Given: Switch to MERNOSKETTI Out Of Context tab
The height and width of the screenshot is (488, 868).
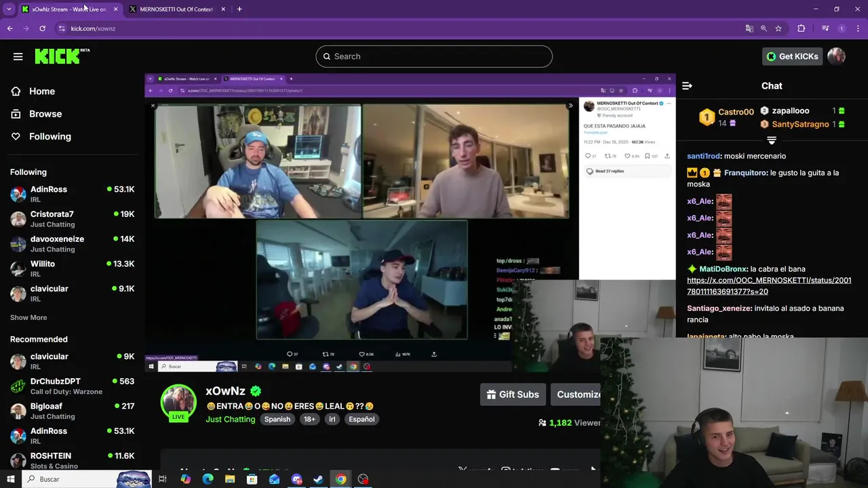Looking at the screenshot, I should point(176,9).
